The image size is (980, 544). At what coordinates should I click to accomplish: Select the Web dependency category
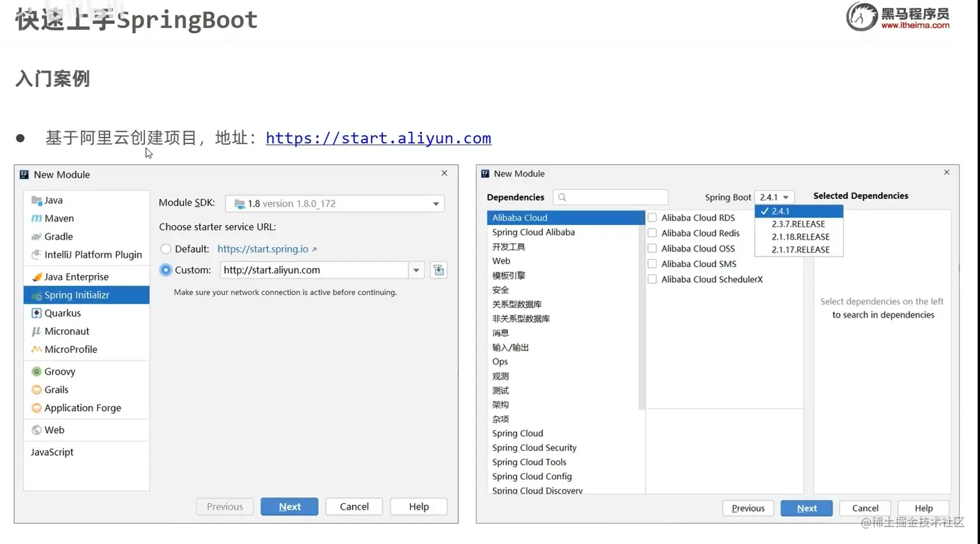[x=500, y=261]
